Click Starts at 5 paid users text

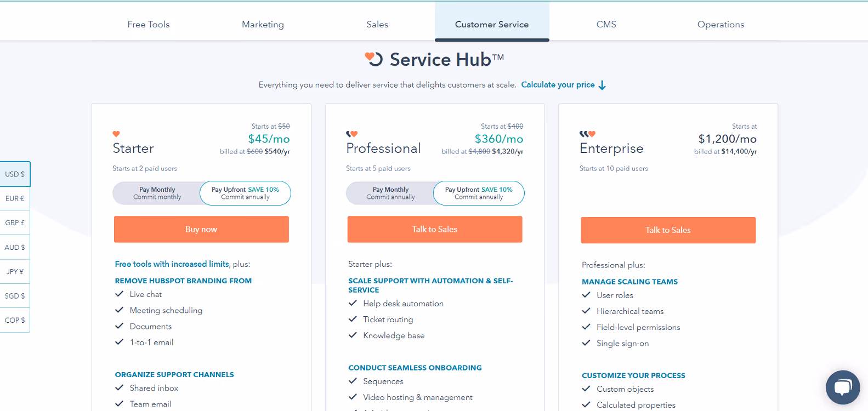coord(378,168)
